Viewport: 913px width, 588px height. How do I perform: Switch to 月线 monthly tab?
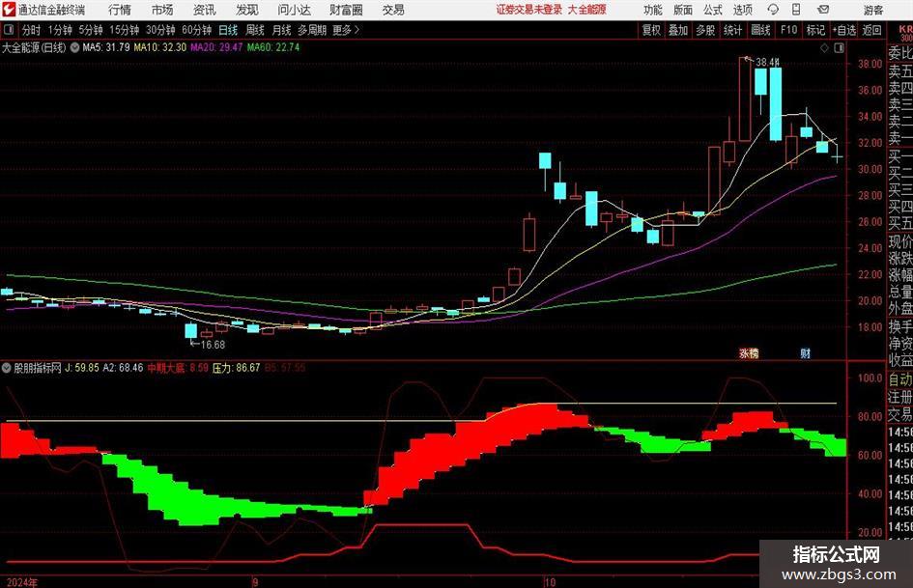coord(282,30)
